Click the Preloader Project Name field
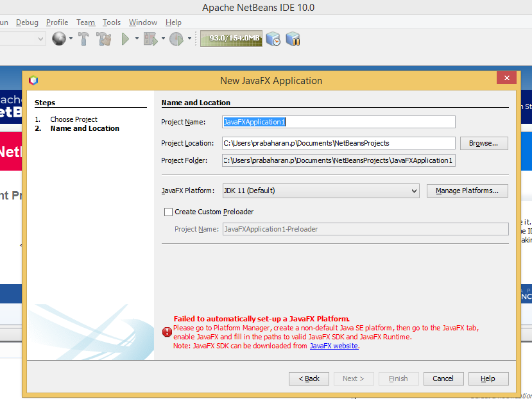532x399 pixels. (x=365, y=229)
